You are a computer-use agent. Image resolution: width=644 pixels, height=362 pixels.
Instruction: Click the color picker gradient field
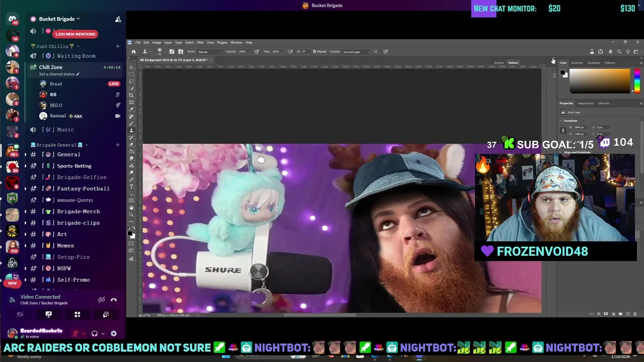[600, 81]
